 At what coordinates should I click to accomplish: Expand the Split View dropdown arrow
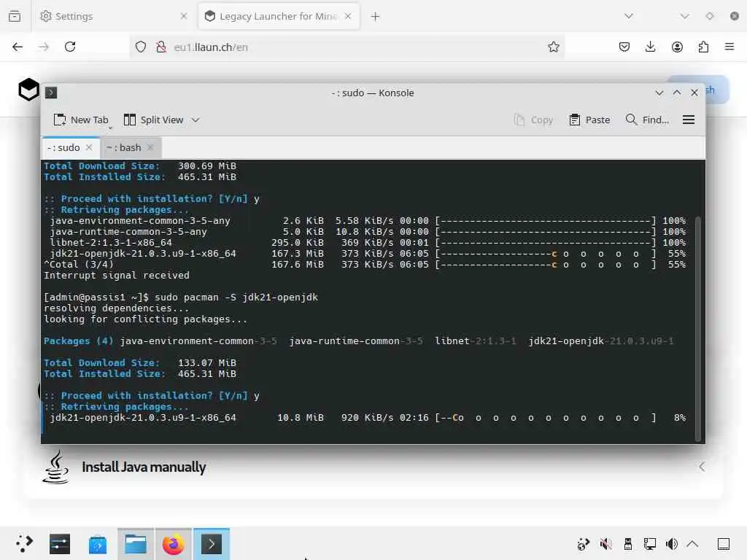[196, 120]
